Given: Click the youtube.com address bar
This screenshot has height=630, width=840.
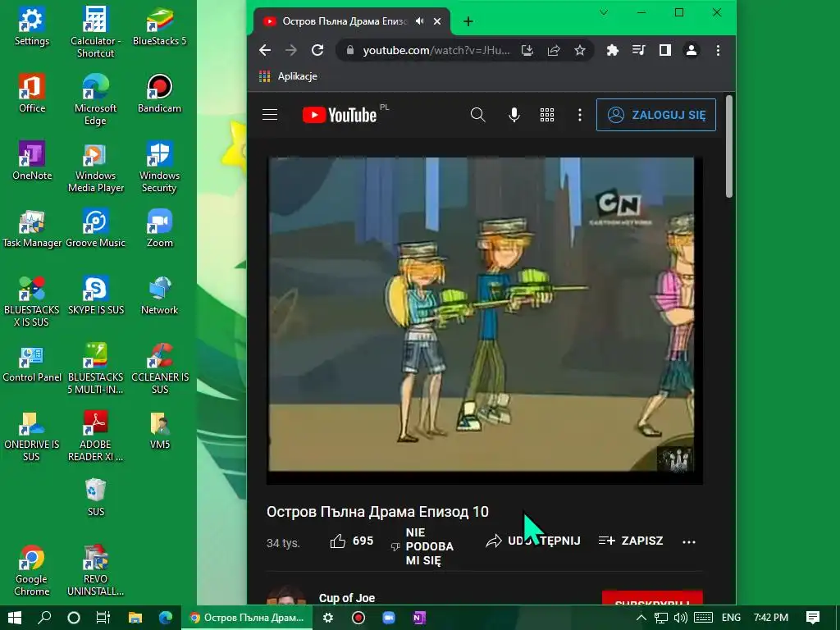Looking at the screenshot, I should pos(436,50).
